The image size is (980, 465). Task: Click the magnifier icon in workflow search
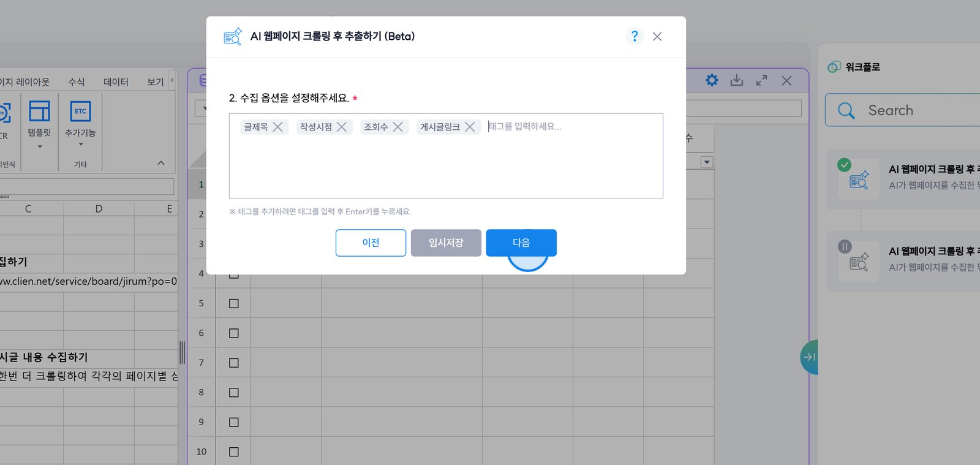pyautogui.click(x=846, y=111)
